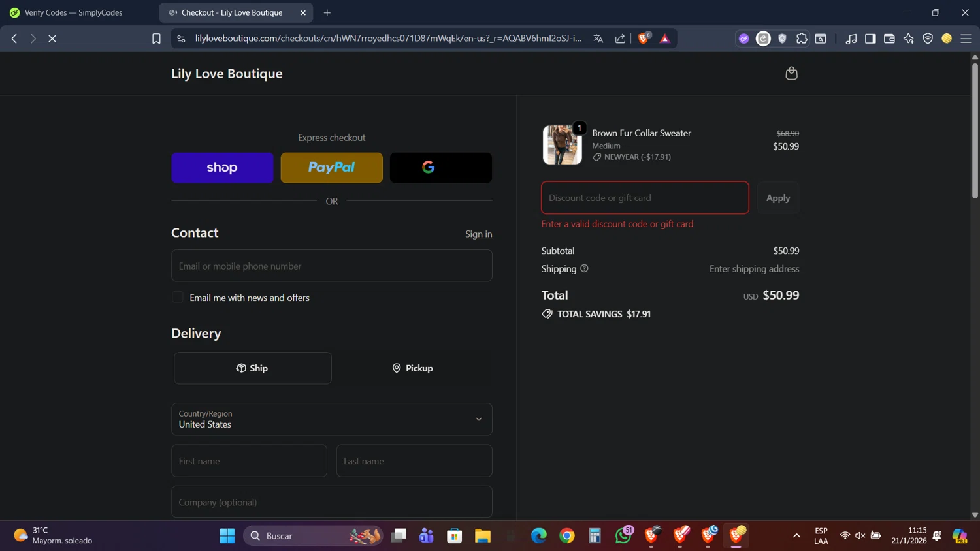
Task: Open Microsoft Store from the taskbar
Action: coord(455,536)
